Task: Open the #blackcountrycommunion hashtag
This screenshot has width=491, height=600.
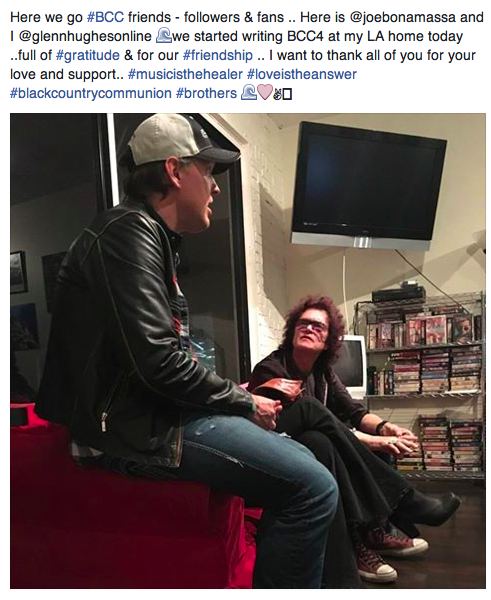Action: (x=91, y=93)
